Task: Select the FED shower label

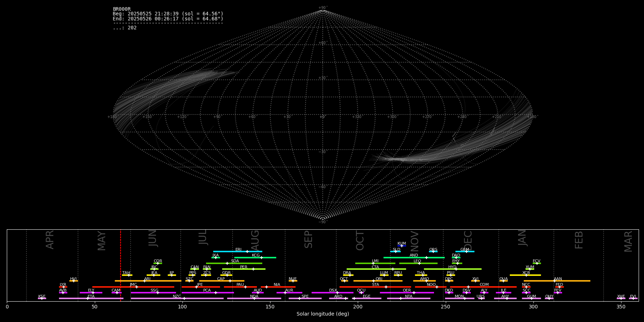Action: [x=559, y=285]
